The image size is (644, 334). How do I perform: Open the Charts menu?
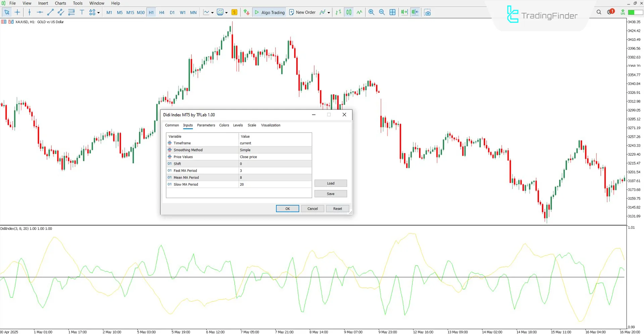(x=60, y=3)
